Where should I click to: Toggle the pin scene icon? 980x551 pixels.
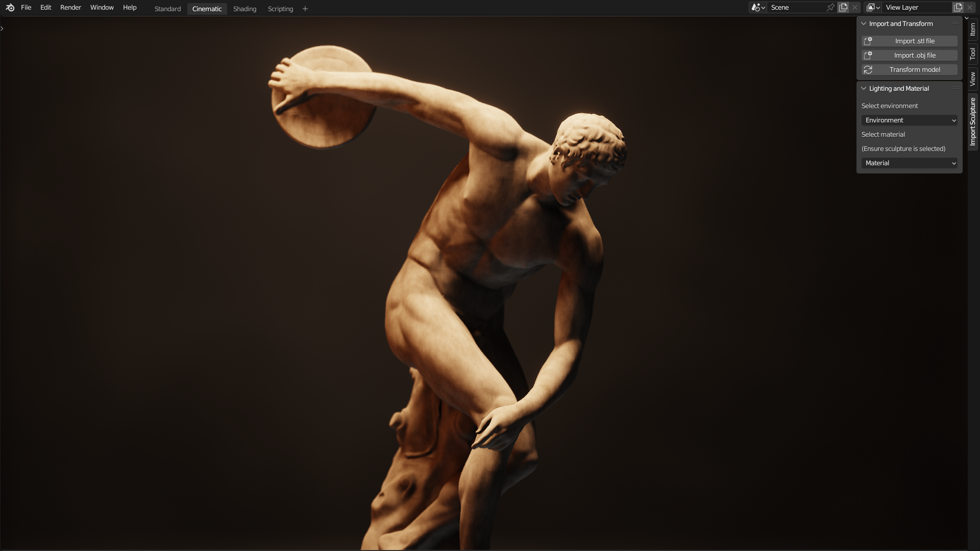831,8
